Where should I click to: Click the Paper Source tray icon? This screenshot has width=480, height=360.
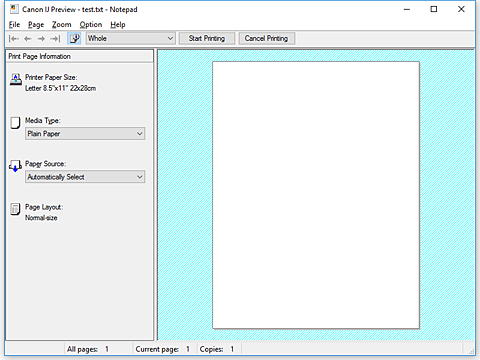click(x=15, y=166)
